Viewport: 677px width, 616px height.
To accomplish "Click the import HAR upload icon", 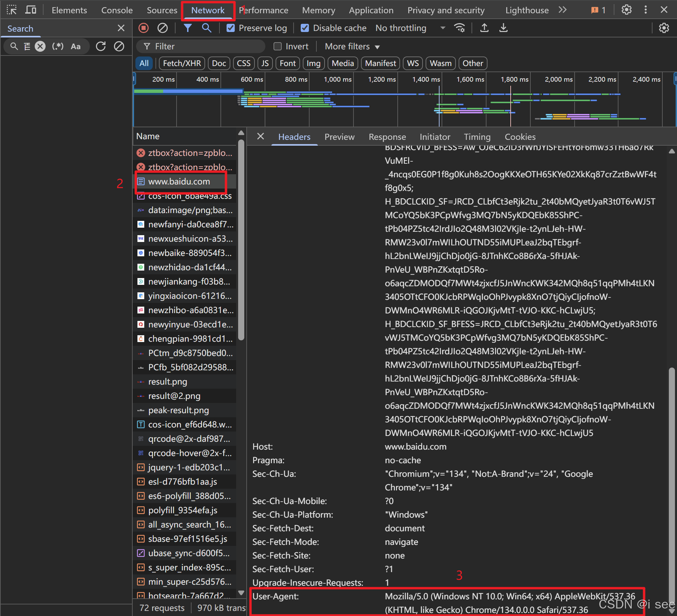I will click(484, 28).
